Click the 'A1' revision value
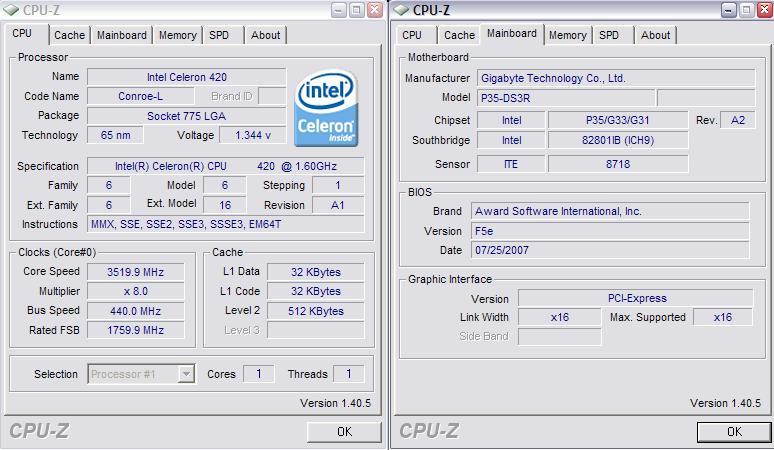The width and height of the screenshot is (774, 450). click(338, 205)
